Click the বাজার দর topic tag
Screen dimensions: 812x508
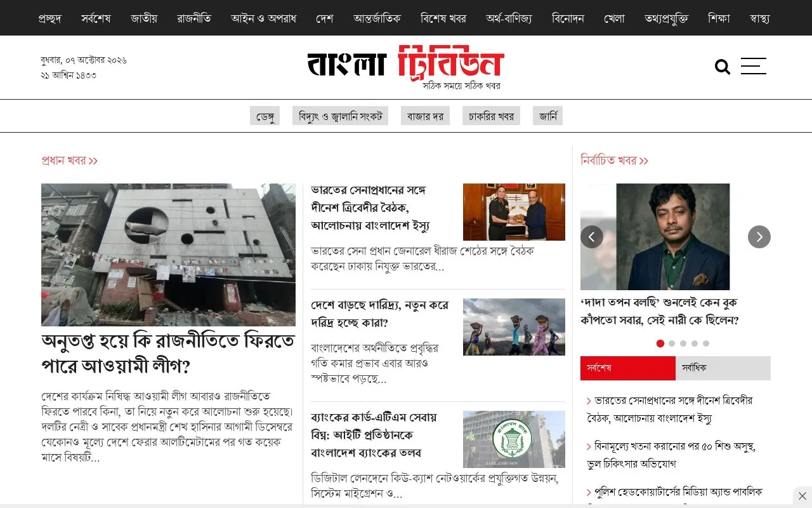point(425,116)
